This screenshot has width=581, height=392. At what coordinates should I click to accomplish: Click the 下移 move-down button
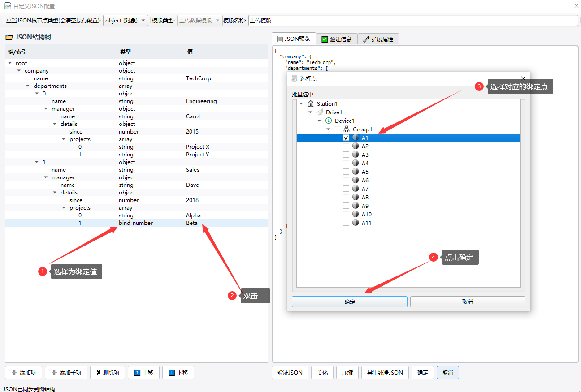pos(178,372)
